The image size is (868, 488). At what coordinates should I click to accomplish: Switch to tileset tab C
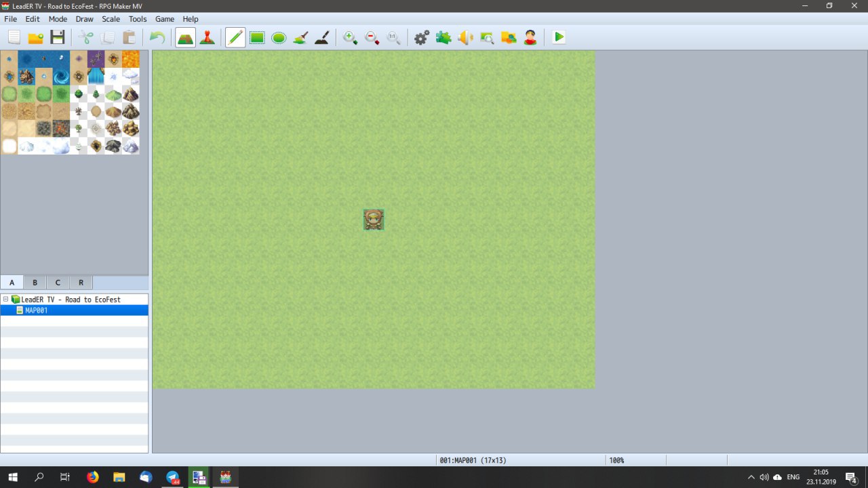point(58,283)
